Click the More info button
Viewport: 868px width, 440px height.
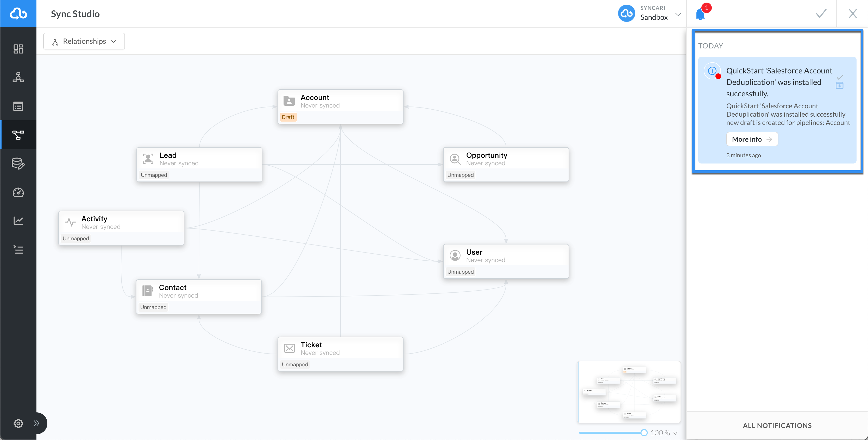[x=752, y=139]
